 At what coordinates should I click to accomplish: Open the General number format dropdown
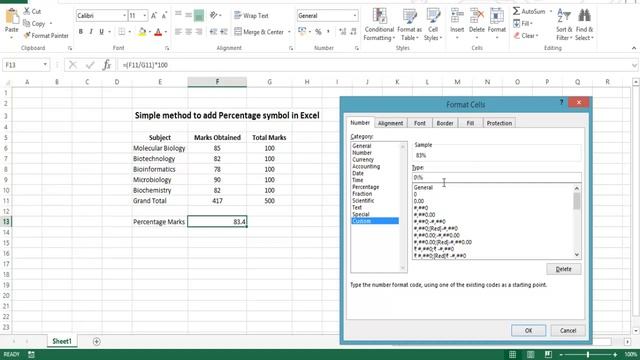tap(355, 16)
